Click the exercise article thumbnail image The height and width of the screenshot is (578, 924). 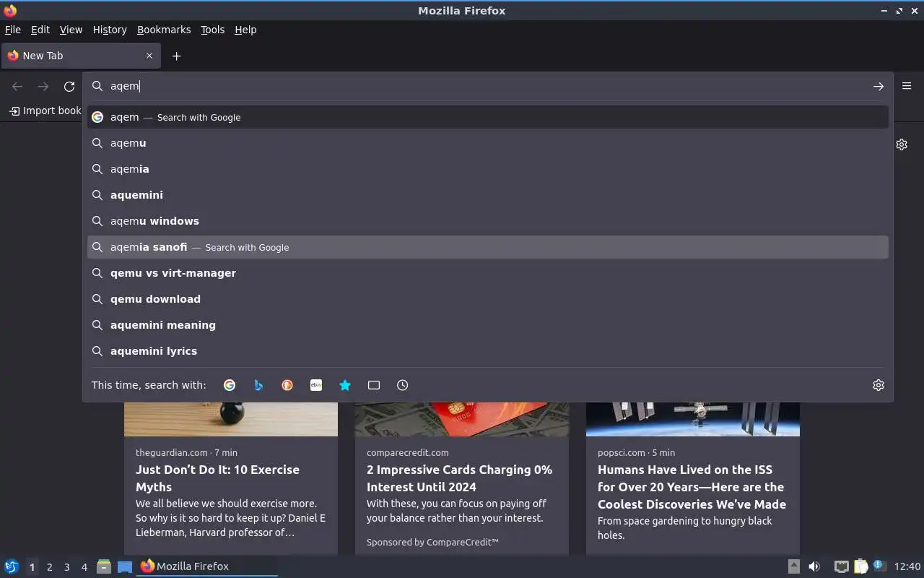point(231,419)
